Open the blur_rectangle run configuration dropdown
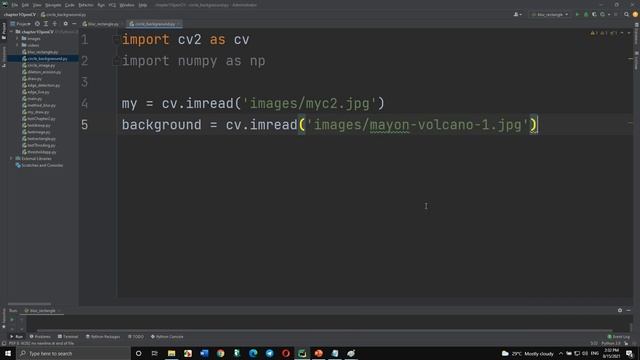640x360 pixels. pos(550,14)
